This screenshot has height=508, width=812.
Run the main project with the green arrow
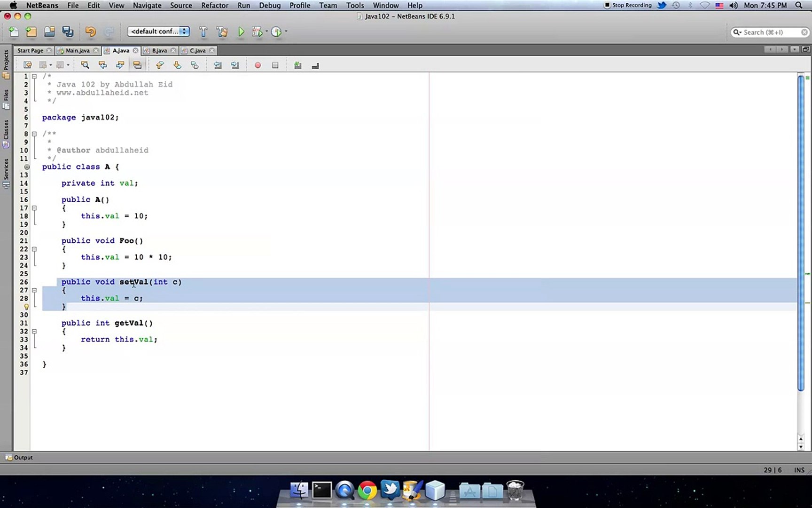pyautogui.click(x=241, y=32)
